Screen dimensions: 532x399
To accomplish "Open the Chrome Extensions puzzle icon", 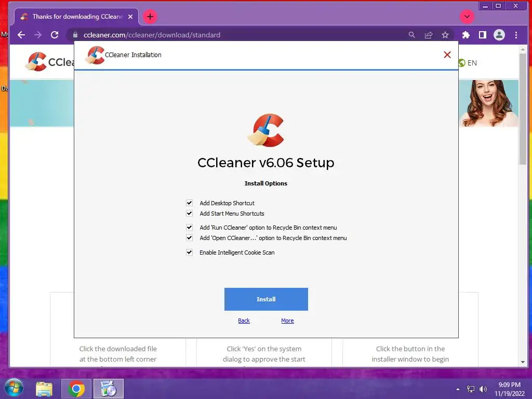I will pyautogui.click(x=466, y=35).
